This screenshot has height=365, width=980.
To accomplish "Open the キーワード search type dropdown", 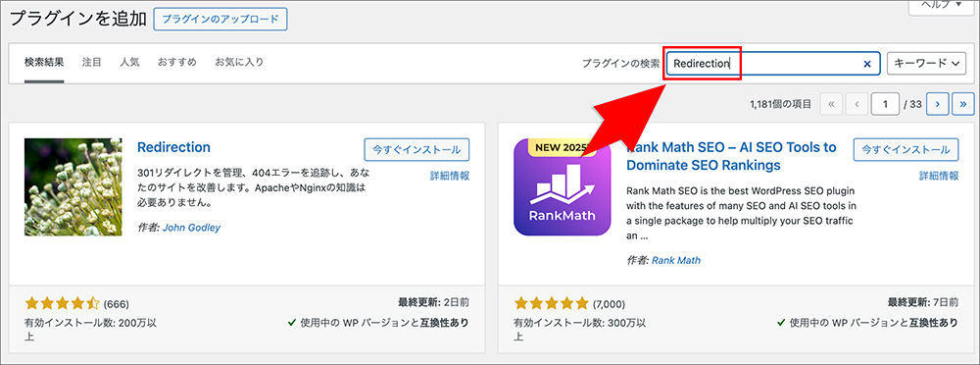I will coord(927,63).
